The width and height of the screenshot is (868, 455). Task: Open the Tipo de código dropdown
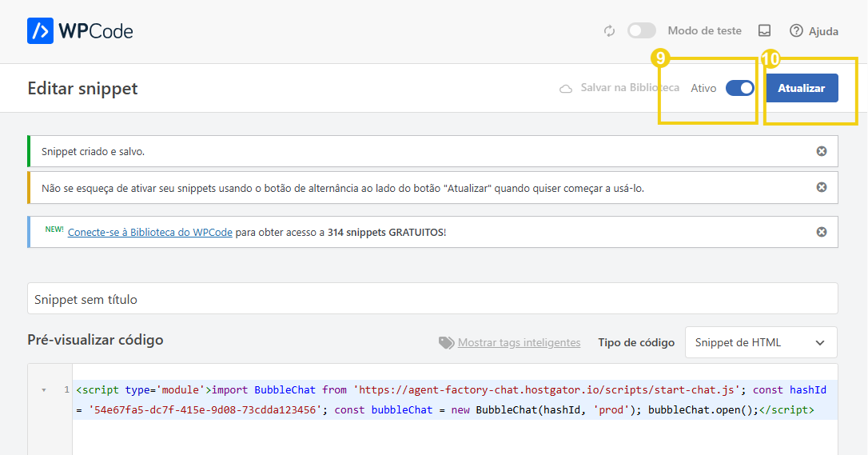[x=761, y=342]
